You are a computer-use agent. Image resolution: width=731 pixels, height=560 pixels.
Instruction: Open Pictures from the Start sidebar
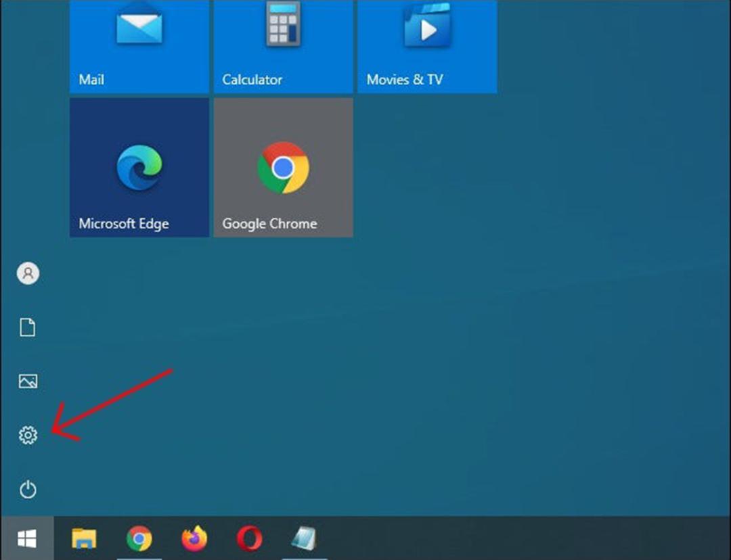(x=28, y=381)
